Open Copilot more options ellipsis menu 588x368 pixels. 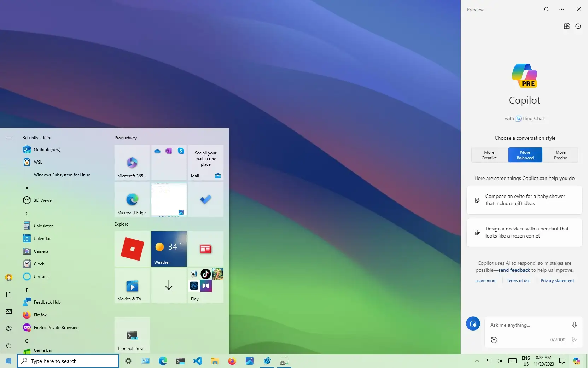point(562,9)
